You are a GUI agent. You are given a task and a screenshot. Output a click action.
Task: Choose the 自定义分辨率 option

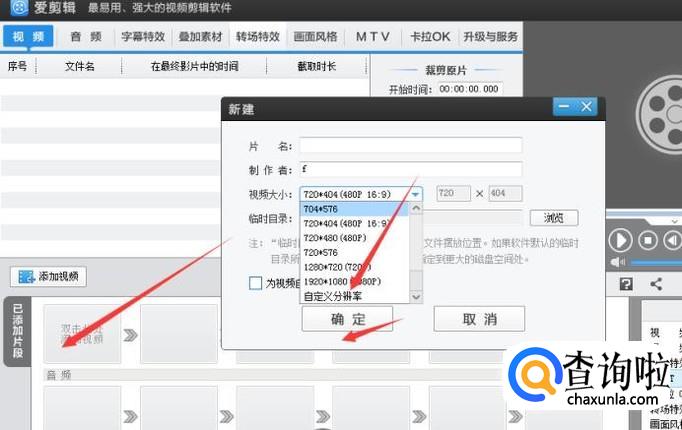[x=354, y=297]
